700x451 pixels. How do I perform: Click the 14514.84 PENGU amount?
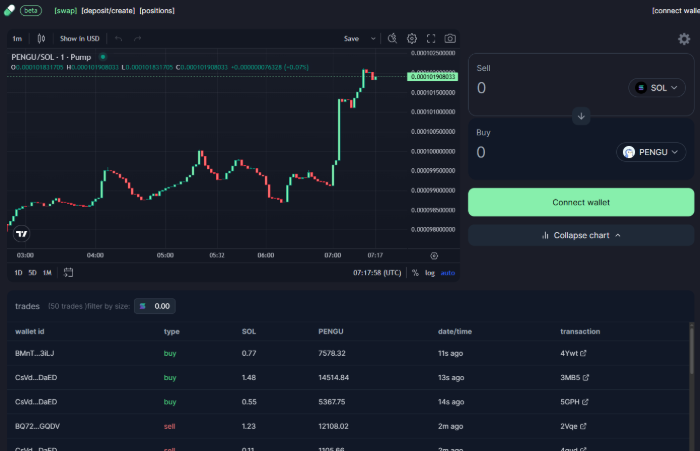pos(333,377)
